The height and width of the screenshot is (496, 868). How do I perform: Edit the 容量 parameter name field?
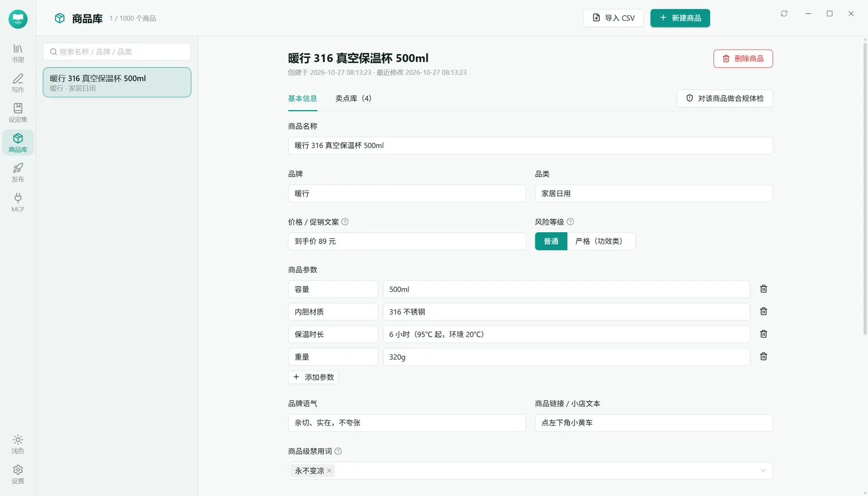tap(333, 289)
